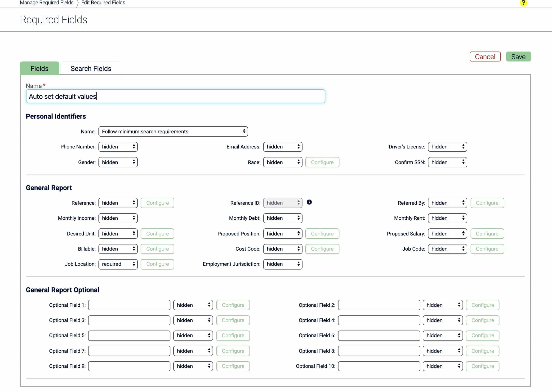
Task: Open the Employment Jurisdiction dropdown
Action: (283, 264)
